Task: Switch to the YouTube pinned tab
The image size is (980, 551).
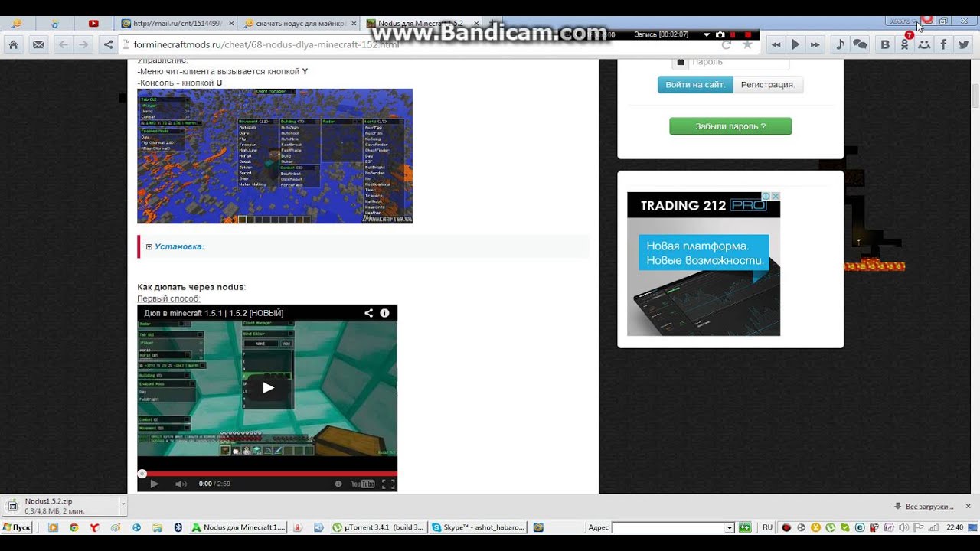Action: click(93, 24)
